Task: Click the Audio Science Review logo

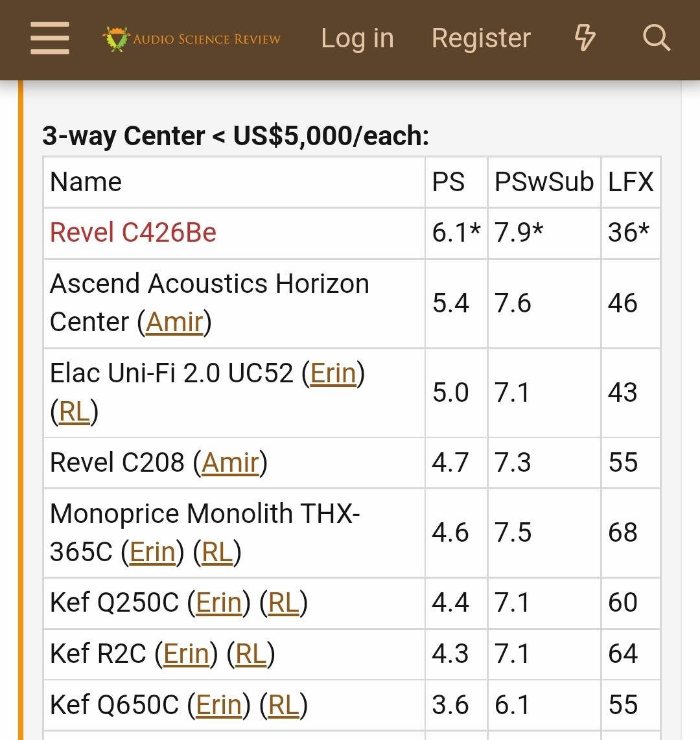Action: coord(192,39)
